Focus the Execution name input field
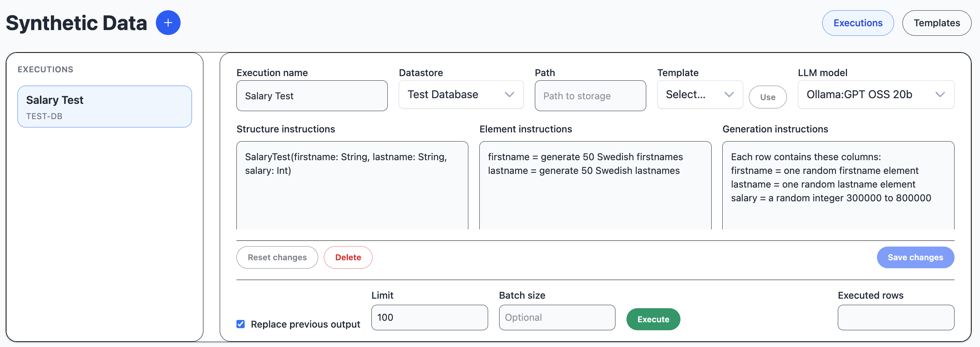The height and width of the screenshot is (347, 980). pos(312,96)
